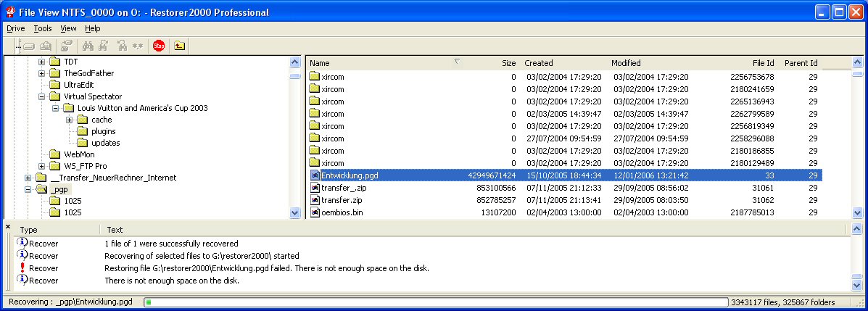
Task: Select the WS_FTP Pro folder label
Action: (86, 166)
